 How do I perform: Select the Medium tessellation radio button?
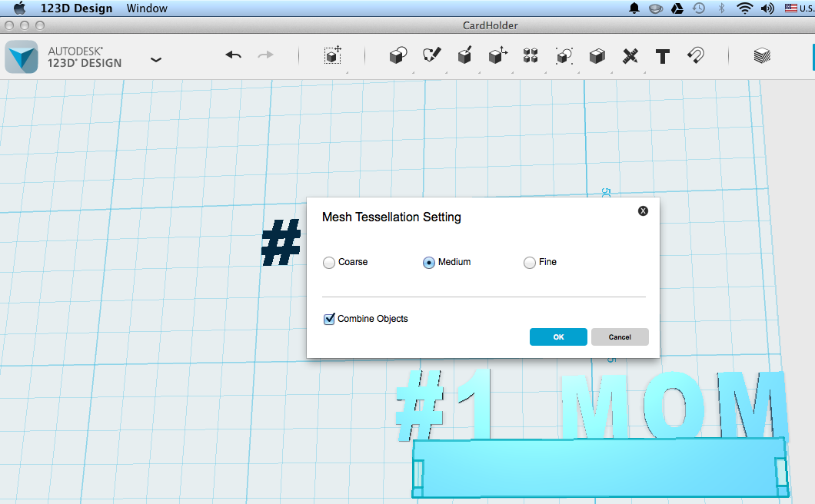coord(429,263)
